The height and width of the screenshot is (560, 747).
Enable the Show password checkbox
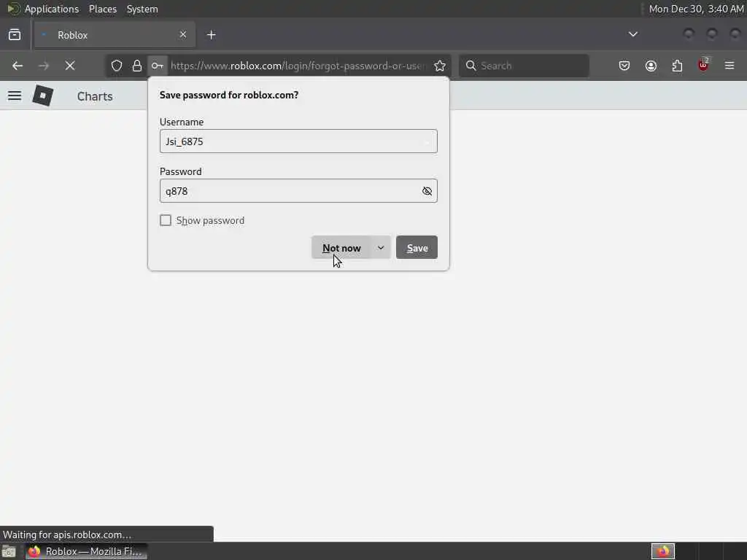coord(166,220)
